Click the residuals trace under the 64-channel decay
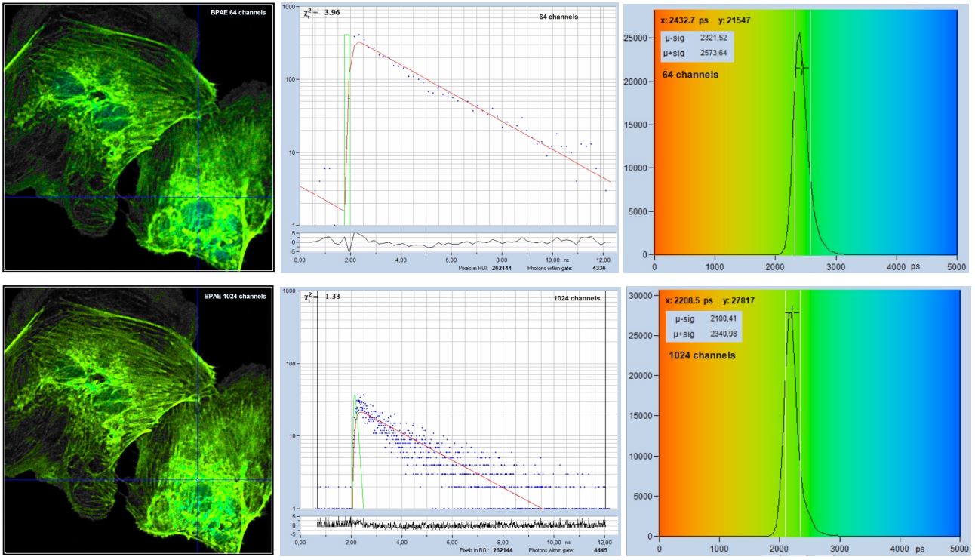Screen dimensions: 975x560 click(x=453, y=243)
